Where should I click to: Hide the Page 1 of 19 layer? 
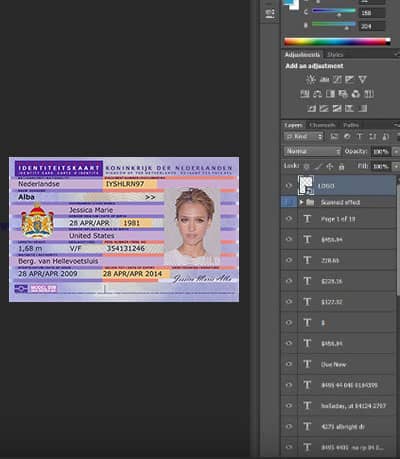tap(289, 219)
